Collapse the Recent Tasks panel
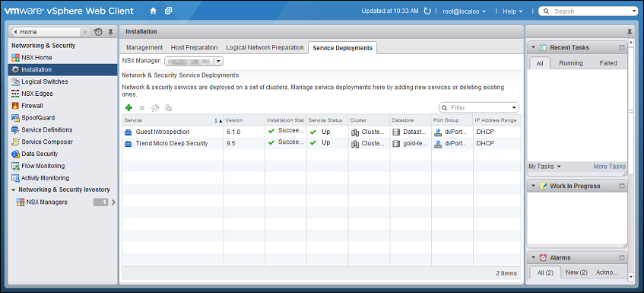This screenshot has width=644, height=293. (x=533, y=48)
